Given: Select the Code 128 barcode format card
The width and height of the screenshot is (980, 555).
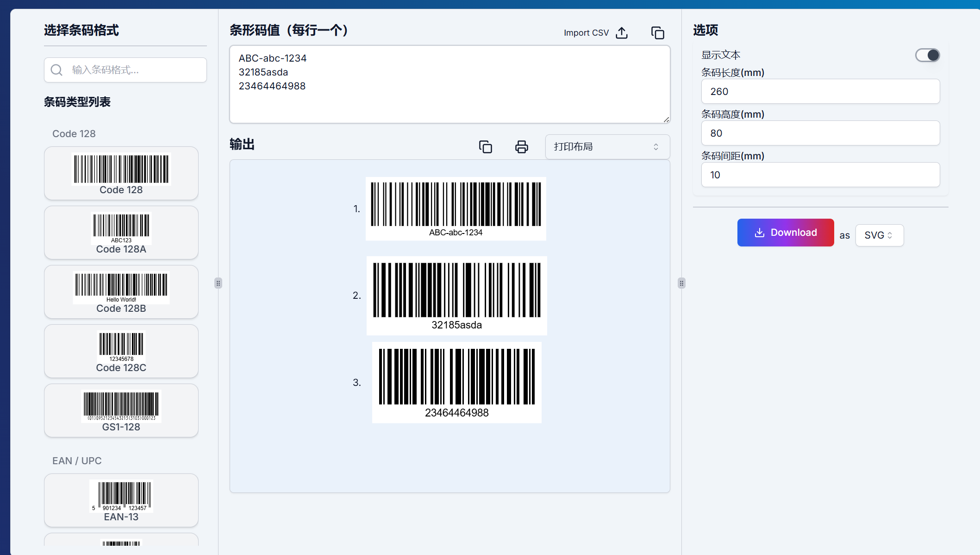Looking at the screenshot, I should [121, 173].
